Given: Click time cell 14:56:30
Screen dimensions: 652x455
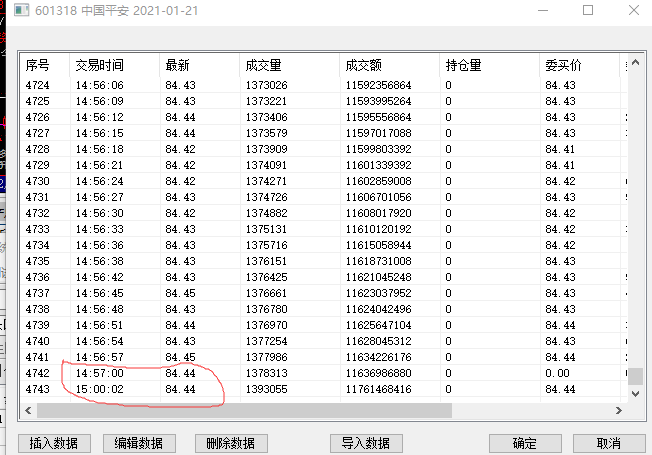Looking at the screenshot, I should pyautogui.click(x=100, y=213).
